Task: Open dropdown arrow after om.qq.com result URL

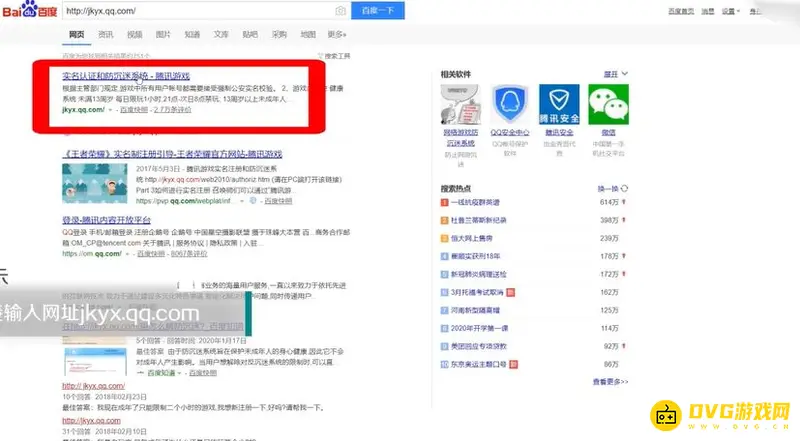Action: 128,254
